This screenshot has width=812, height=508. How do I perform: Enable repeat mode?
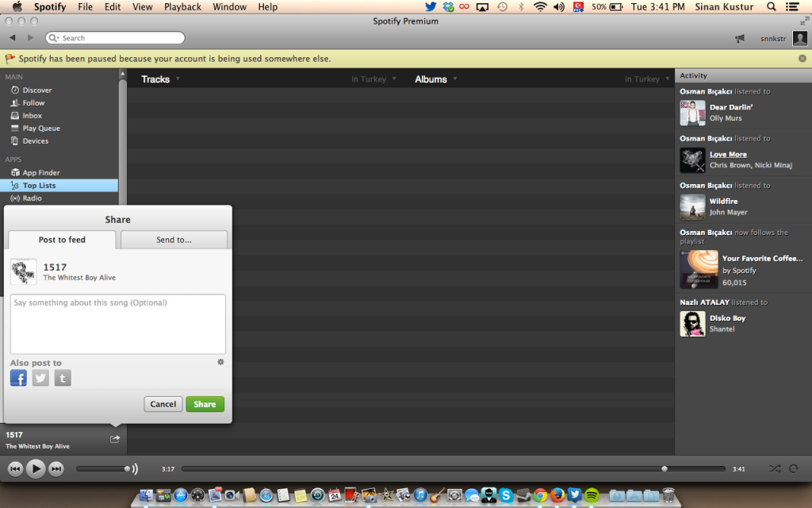793,468
